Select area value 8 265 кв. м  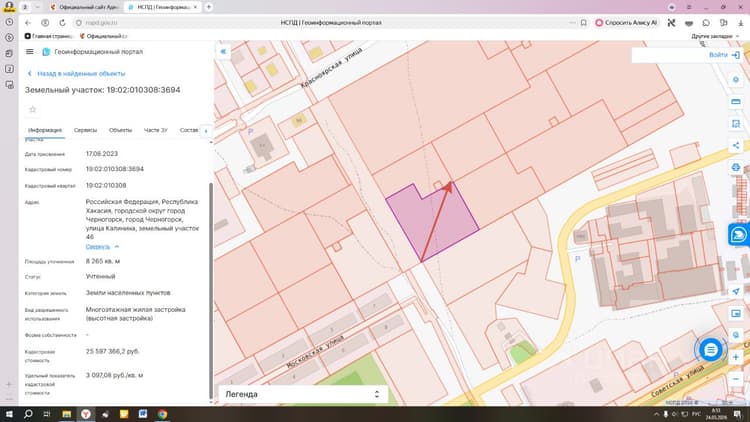pyautogui.click(x=103, y=261)
